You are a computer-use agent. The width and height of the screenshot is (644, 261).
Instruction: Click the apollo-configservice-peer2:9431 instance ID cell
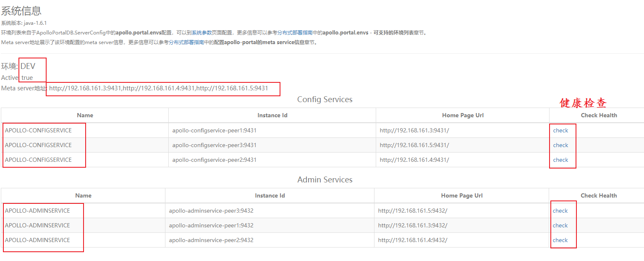click(x=214, y=160)
